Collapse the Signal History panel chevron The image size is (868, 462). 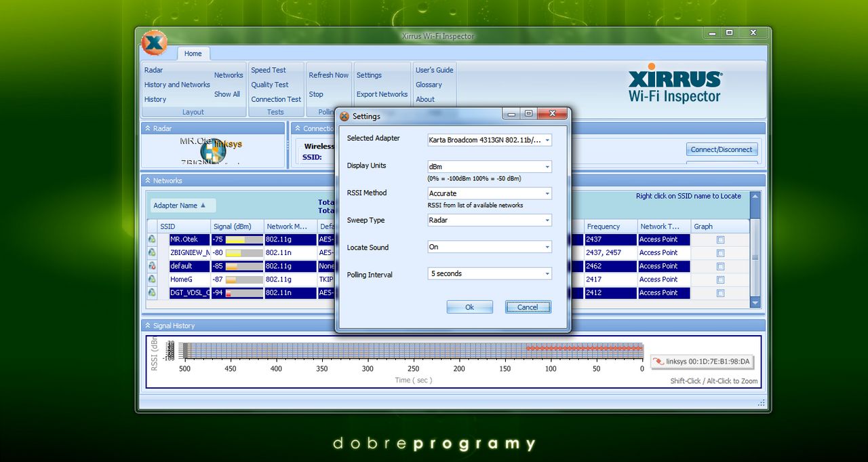point(147,326)
